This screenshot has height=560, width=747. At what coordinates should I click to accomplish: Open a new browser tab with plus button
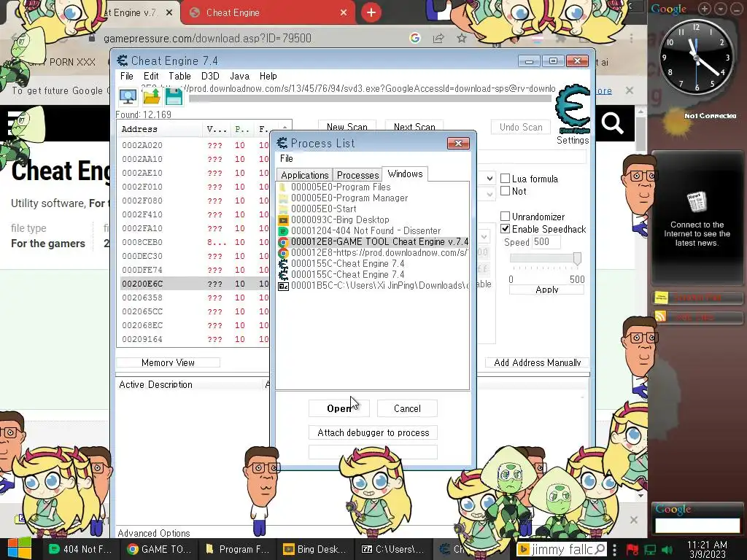371,12
